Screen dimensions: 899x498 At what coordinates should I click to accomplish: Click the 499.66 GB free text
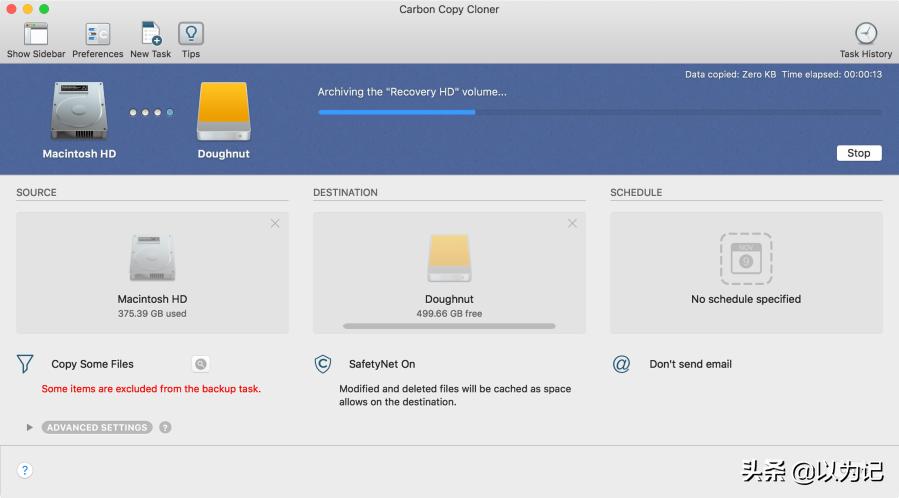tap(449, 313)
